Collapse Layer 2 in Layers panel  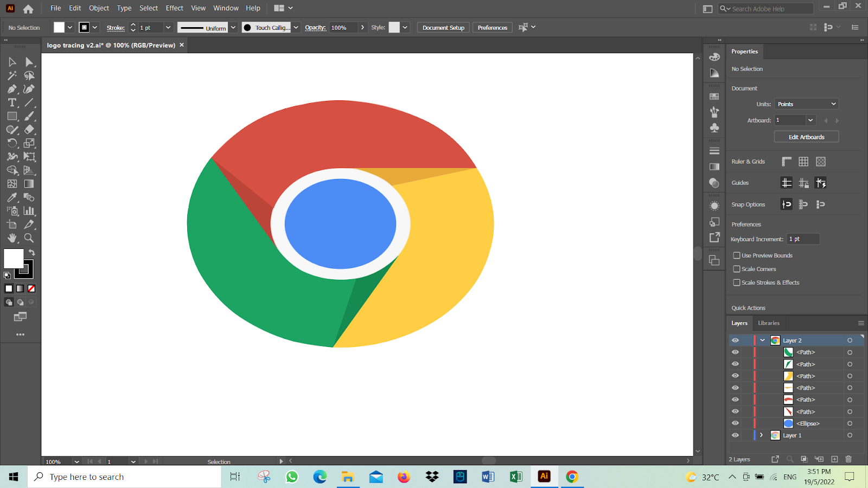pos(762,341)
